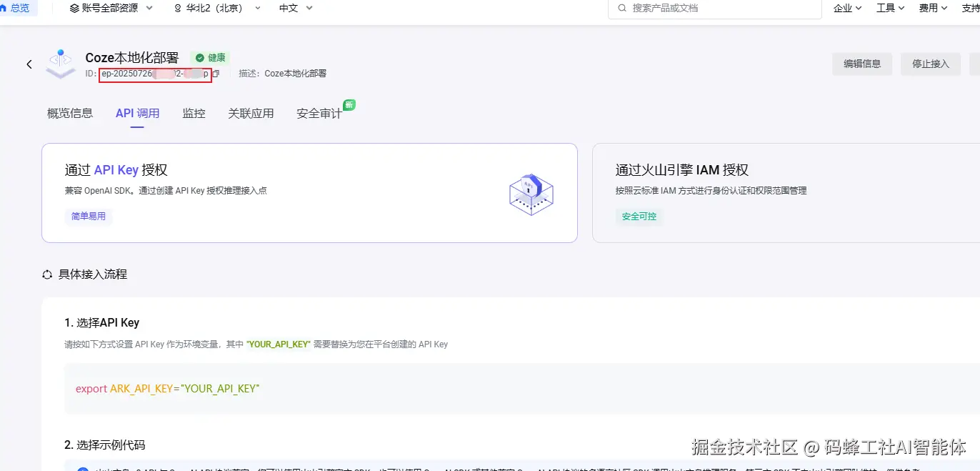Screen dimensions: 980x471
Task: Click the 停止接入 button
Action: (931, 64)
